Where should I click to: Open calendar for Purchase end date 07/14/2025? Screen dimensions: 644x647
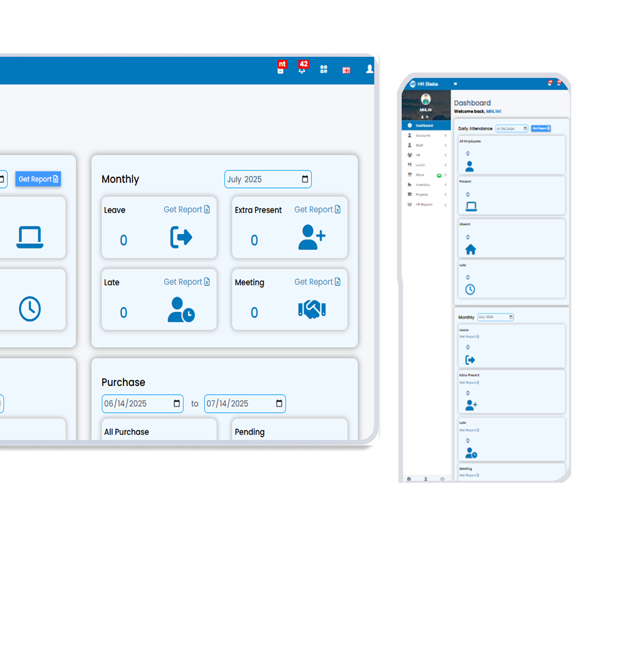pyautogui.click(x=279, y=403)
